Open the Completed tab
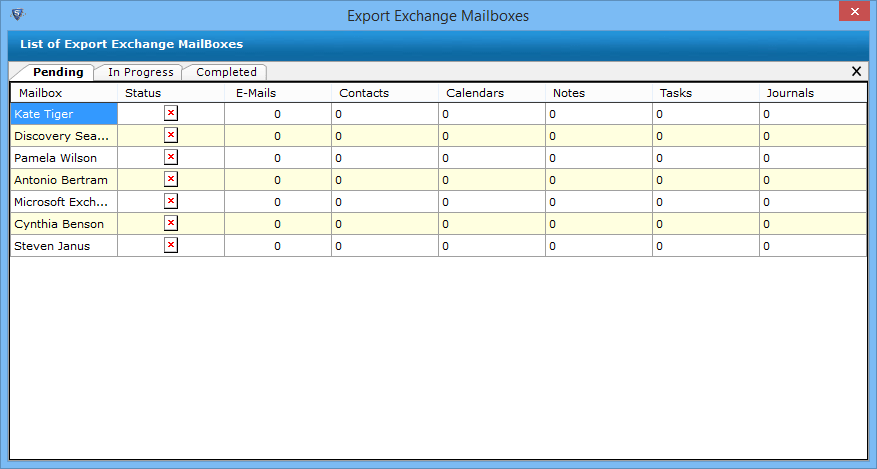 226,72
